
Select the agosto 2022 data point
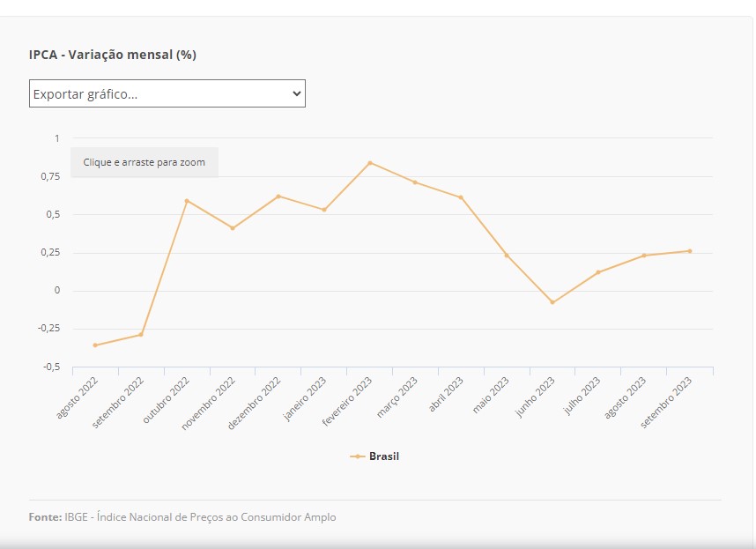pos(95,345)
